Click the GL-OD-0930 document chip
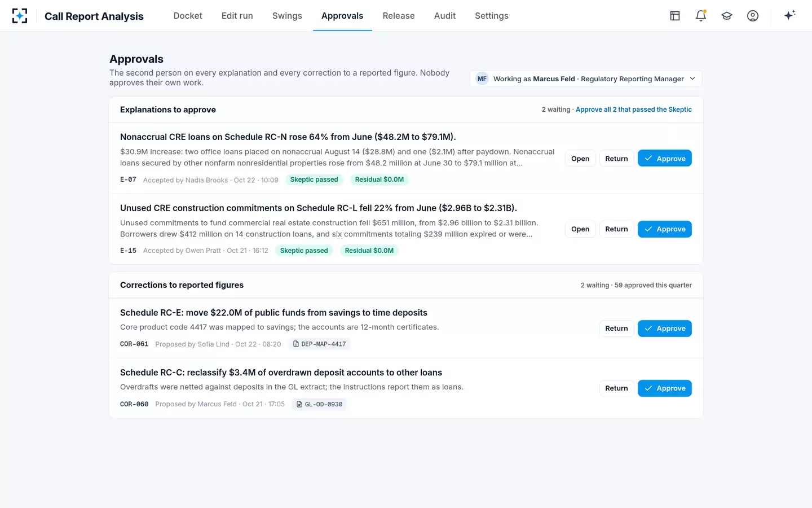The height and width of the screenshot is (508, 812). (319, 404)
